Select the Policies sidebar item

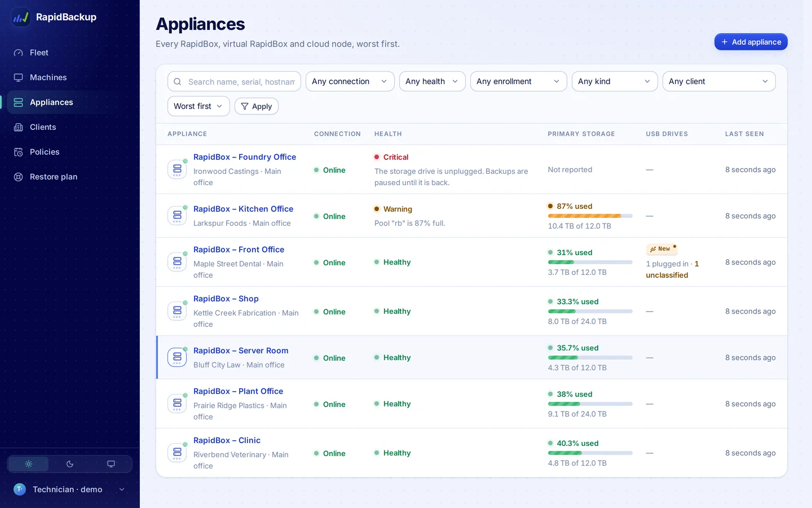[x=70, y=152]
